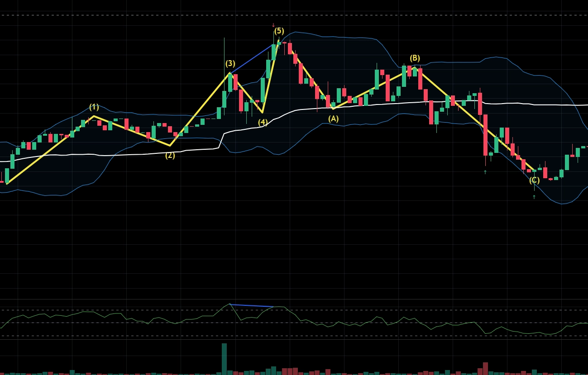Click the "(B)" corrective wave label
This screenshot has height=375, width=588.
point(415,58)
